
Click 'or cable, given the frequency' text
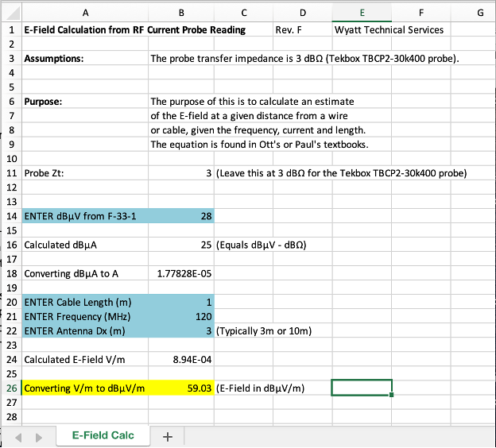[x=258, y=130]
